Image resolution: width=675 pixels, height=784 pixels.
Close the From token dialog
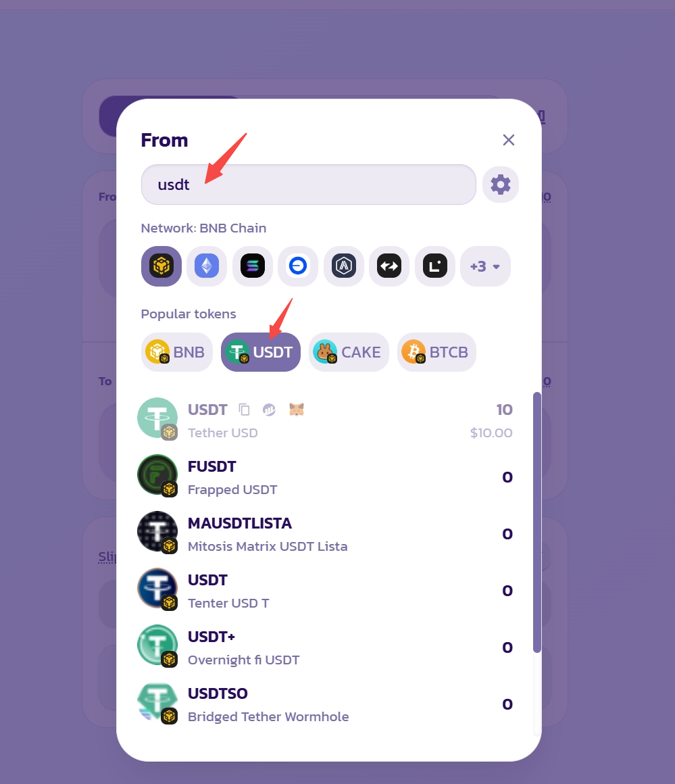tap(509, 140)
